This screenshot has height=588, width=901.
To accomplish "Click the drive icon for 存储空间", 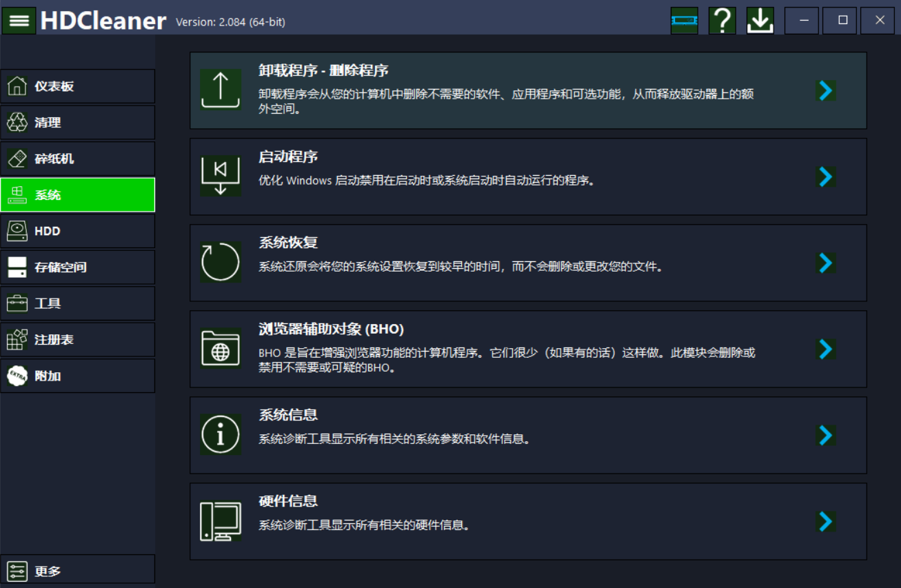I will (17, 267).
